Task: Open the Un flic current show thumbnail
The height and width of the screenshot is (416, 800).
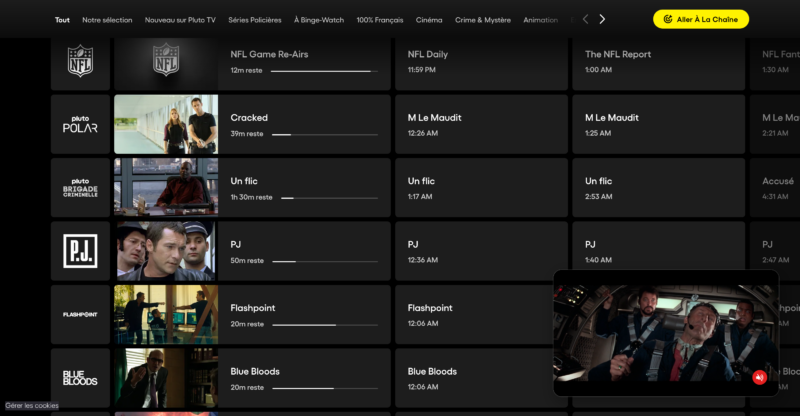Action: 166,187
